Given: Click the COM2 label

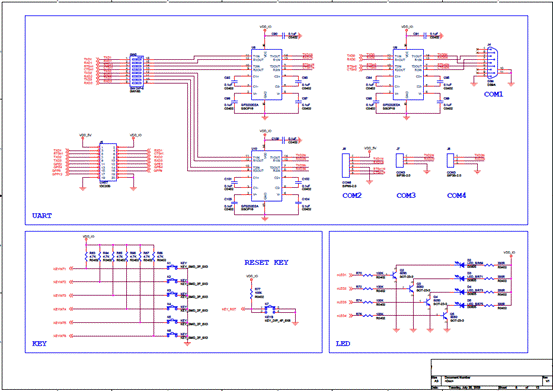Looking at the screenshot, I should pos(352,195).
